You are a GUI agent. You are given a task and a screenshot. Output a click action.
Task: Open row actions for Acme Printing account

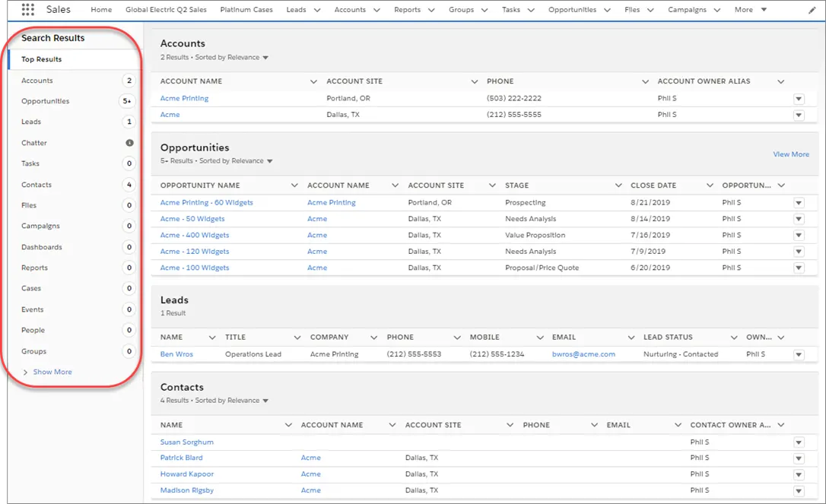(799, 99)
